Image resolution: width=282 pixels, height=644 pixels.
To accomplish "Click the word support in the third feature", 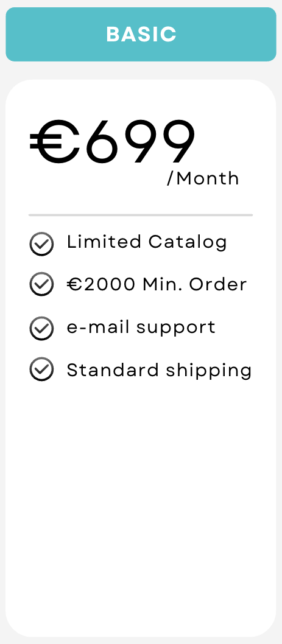I will (x=175, y=328).
